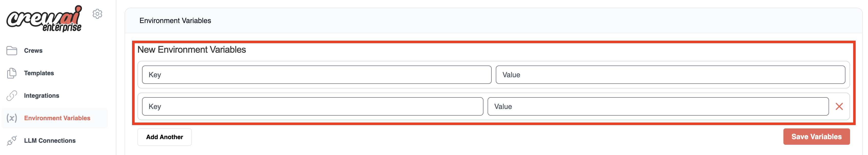Go to Templates in the sidebar
The image size is (868, 155).
[x=39, y=73]
